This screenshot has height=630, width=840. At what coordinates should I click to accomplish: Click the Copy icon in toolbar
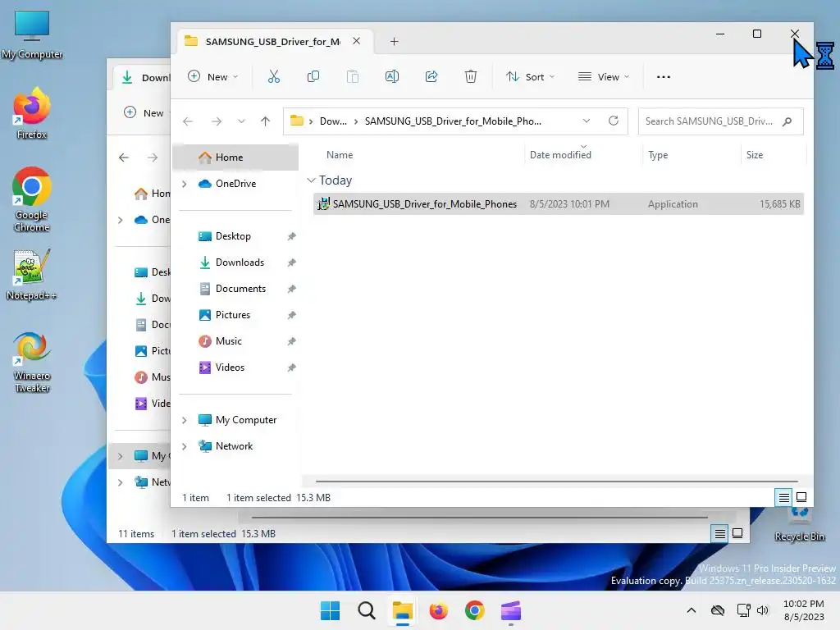click(313, 76)
